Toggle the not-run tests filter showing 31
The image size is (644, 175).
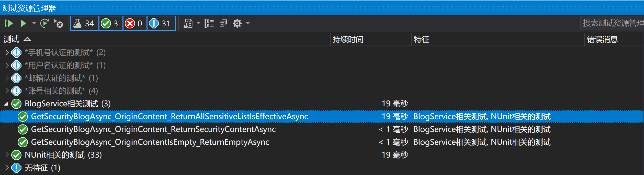(x=161, y=23)
